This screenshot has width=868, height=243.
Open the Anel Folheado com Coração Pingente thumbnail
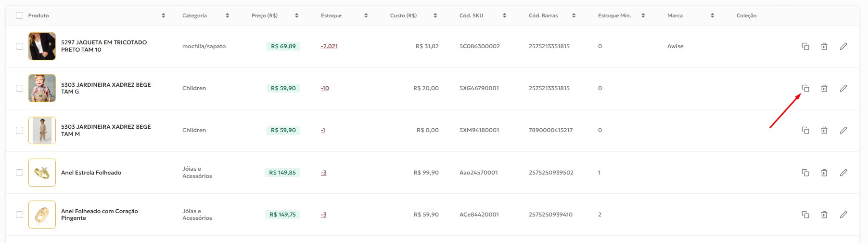tap(42, 215)
